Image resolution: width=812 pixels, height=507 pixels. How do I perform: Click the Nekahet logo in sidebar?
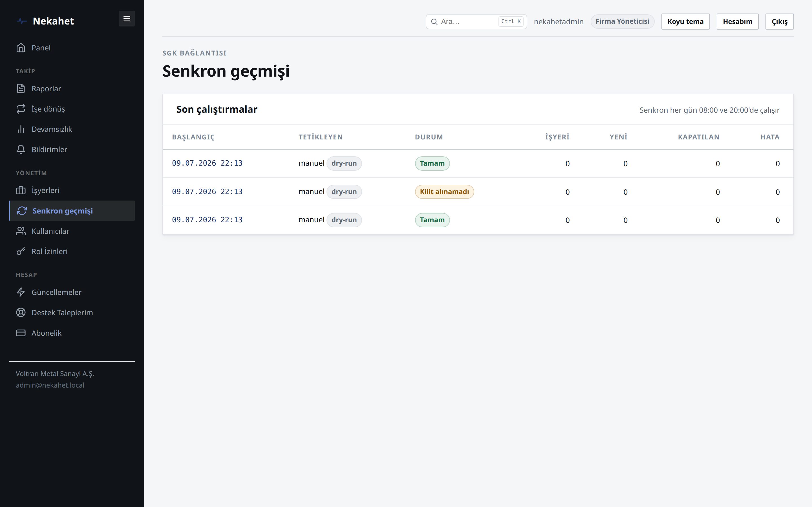pyautogui.click(x=45, y=21)
